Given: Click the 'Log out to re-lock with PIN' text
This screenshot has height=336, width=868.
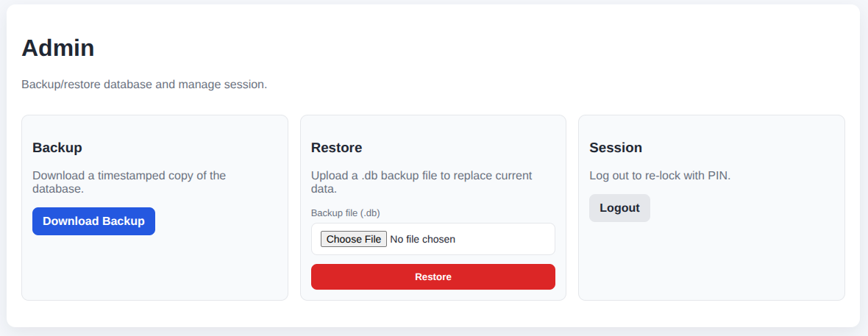Looking at the screenshot, I should point(660,176).
